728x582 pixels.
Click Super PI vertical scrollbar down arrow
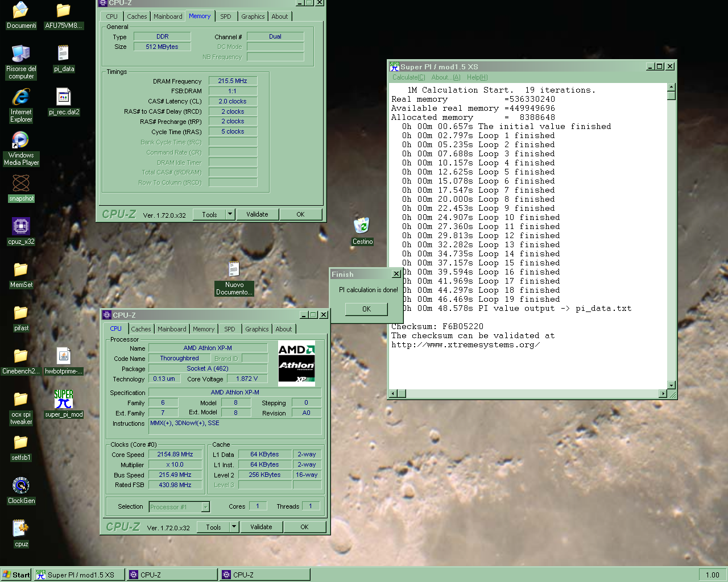pos(671,385)
